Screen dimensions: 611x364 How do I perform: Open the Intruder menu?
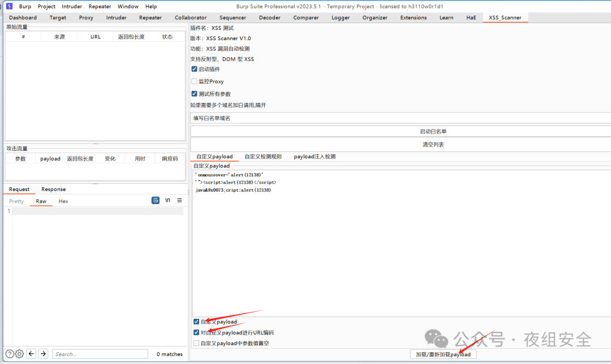(71, 6)
